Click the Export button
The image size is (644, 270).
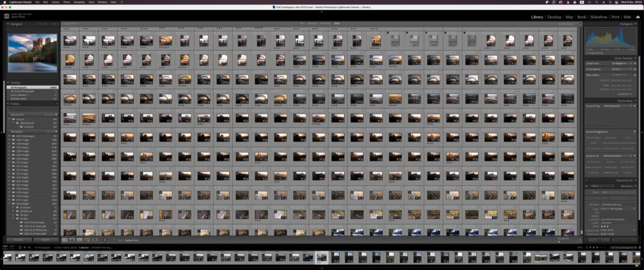tap(45, 240)
